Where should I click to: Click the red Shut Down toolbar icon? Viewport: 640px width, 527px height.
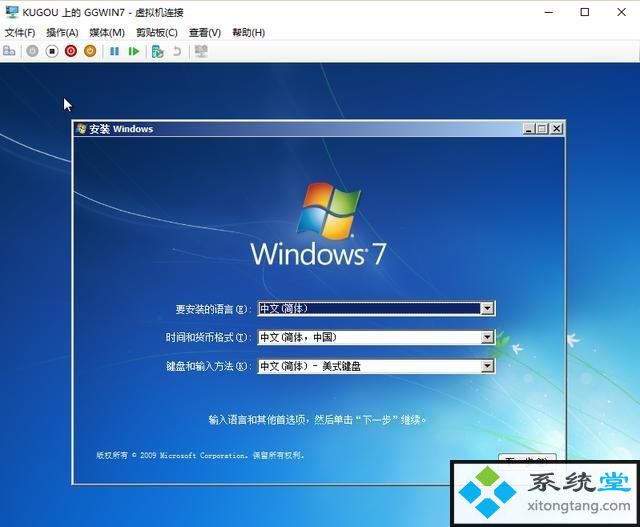[71, 51]
